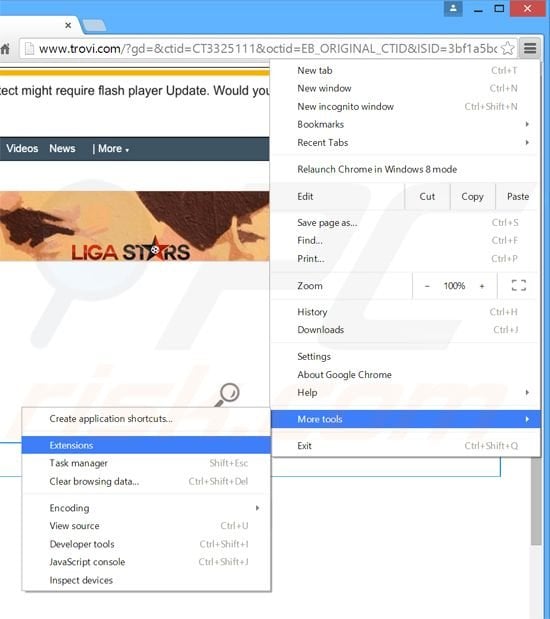Click the Liga Stars banner image
The width and height of the screenshot is (550, 619).
[135, 226]
